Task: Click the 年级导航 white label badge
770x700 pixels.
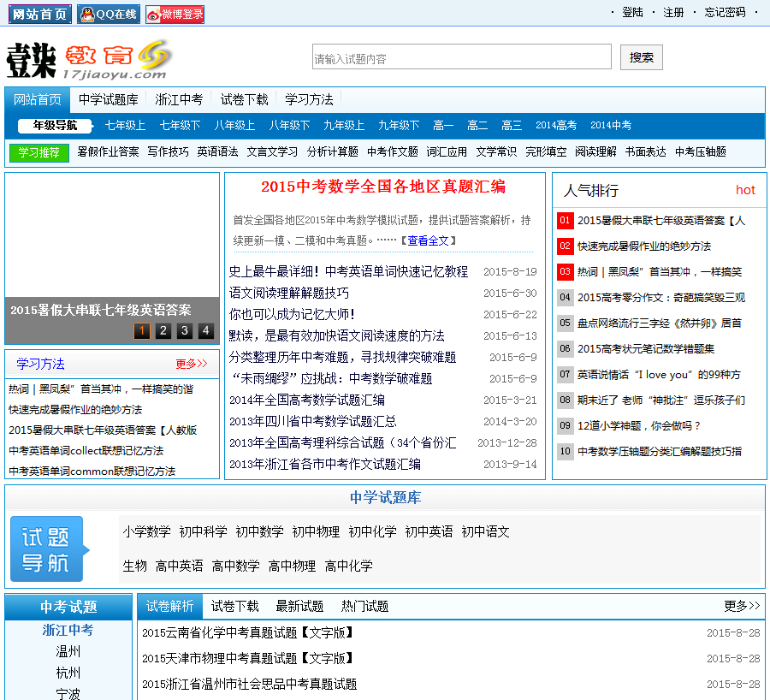Action: pos(55,126)
